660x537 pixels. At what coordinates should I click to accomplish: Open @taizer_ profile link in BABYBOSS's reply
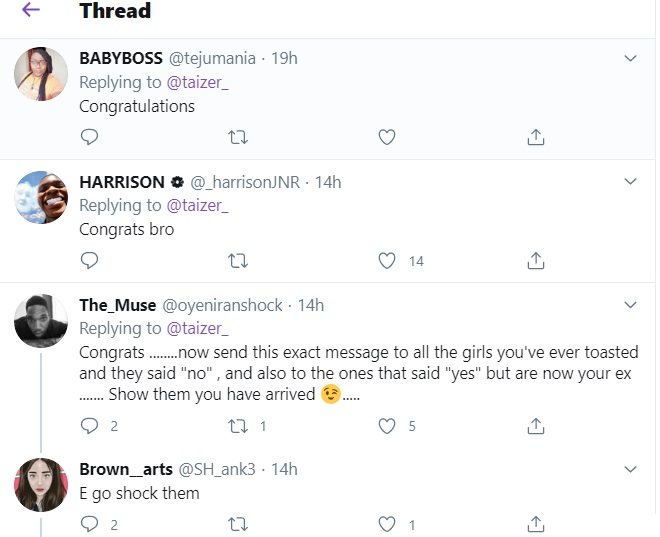[196, 82]
